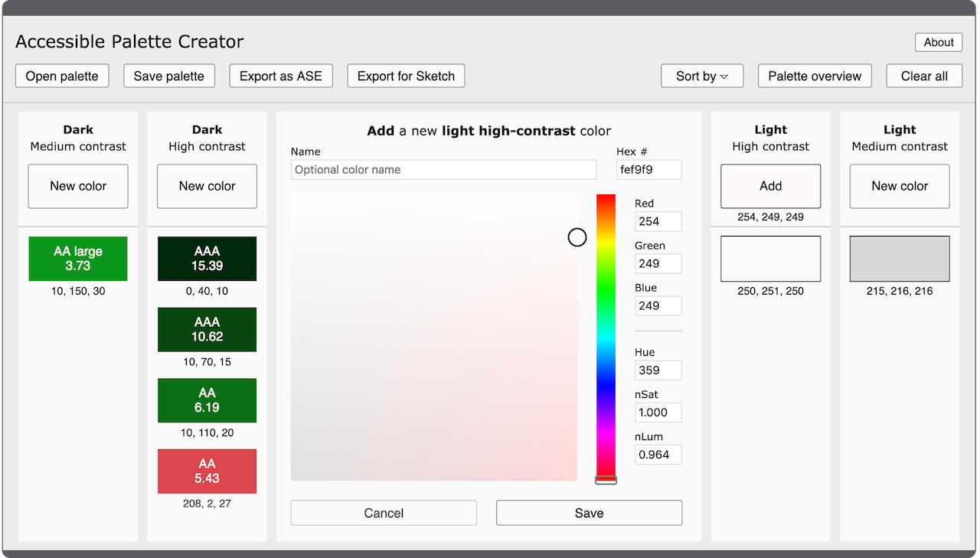Save the new light high-contrast color
The image size is (980, 558).
(x=589, y=513)
